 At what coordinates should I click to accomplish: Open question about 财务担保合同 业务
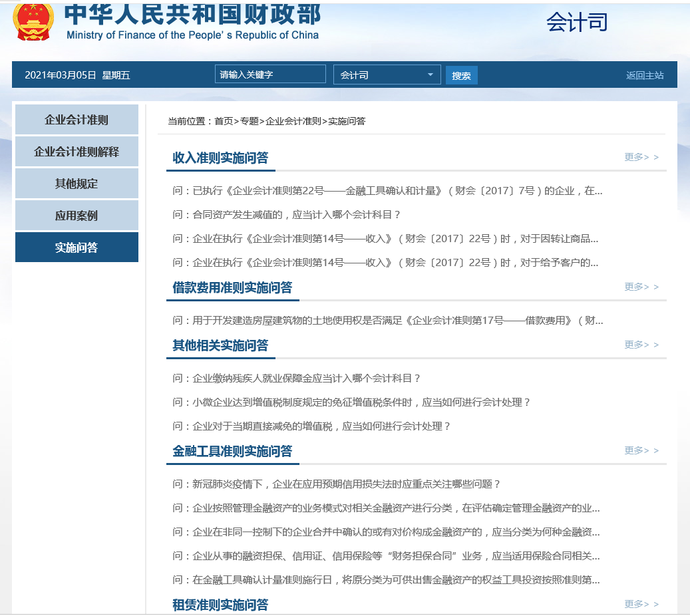point(386,556)
